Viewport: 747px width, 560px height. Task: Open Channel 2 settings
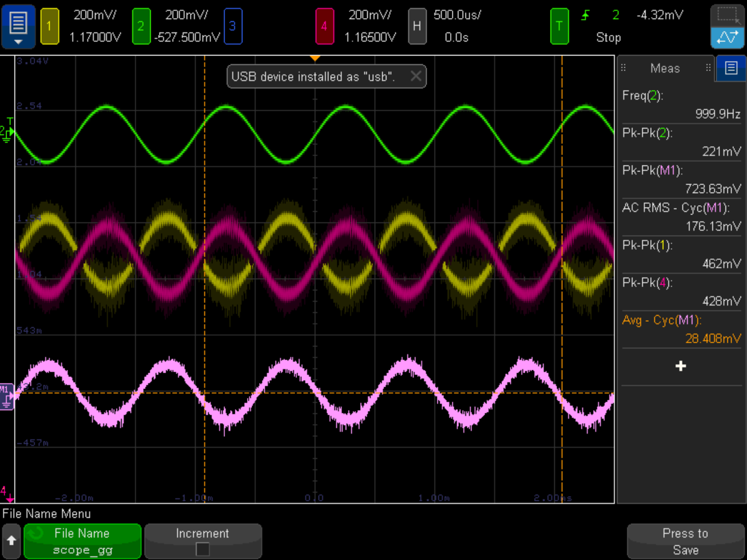point(141,26)
